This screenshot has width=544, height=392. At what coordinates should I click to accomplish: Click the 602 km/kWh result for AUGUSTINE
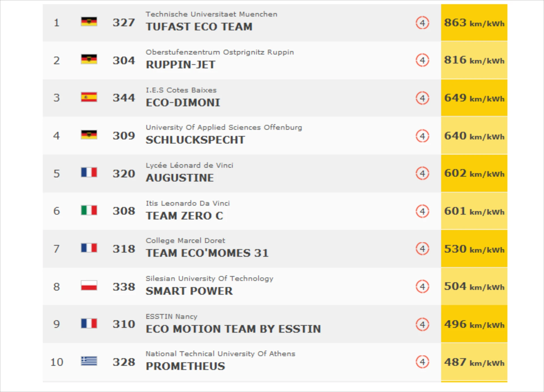click(474, 173)
